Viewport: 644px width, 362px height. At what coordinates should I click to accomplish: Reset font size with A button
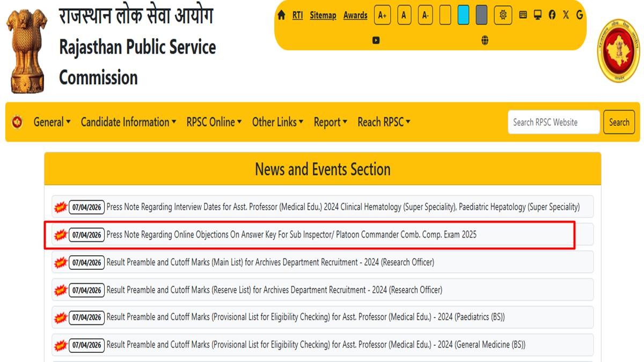pyautogui.click(x=404, y=16)
